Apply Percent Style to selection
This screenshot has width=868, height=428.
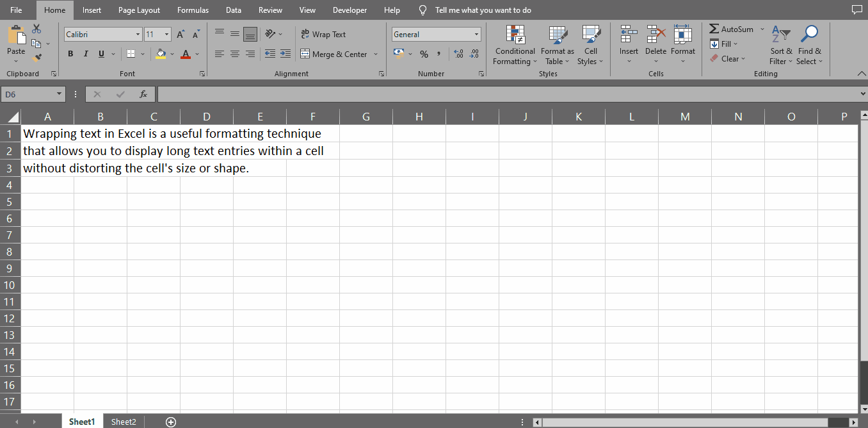424,54
